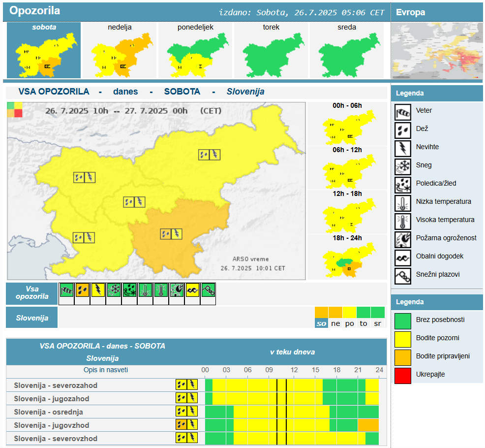Open Slovenija - jugozahod details
Image resolution: width=485 pixels, height=448 pixels.
coord(52,399)
